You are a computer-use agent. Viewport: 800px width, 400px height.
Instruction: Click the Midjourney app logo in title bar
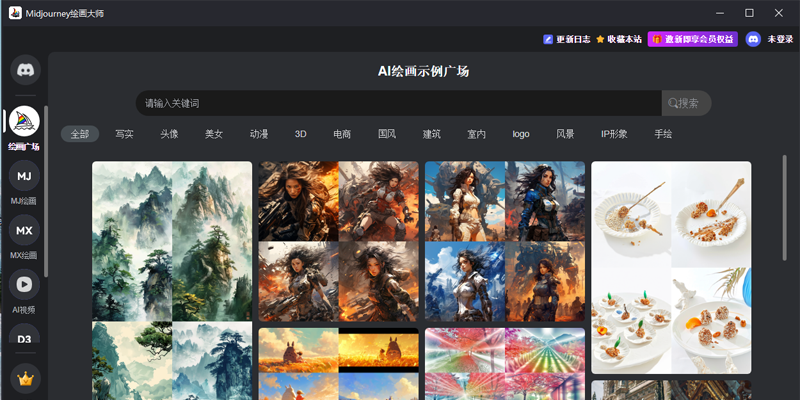(15, 13)
